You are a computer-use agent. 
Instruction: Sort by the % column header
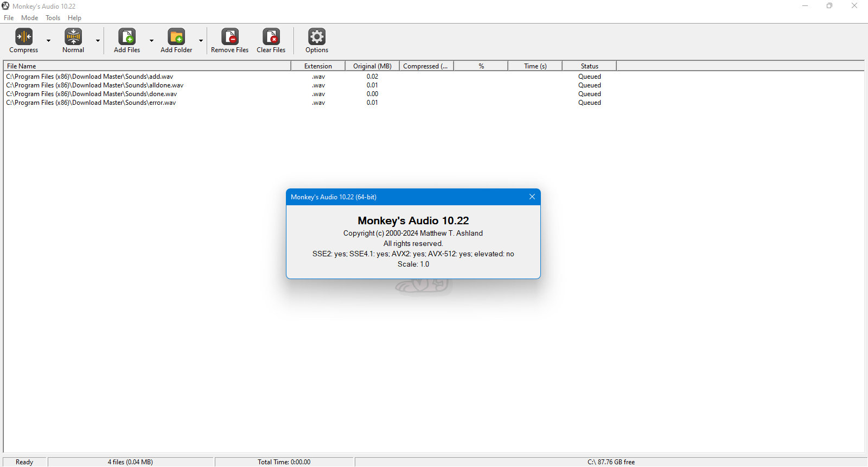[481, 66]
